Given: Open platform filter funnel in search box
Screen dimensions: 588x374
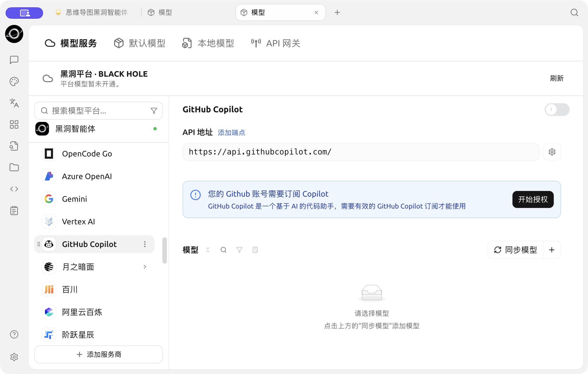Looking at the screenshot, I should click(154, 111).
